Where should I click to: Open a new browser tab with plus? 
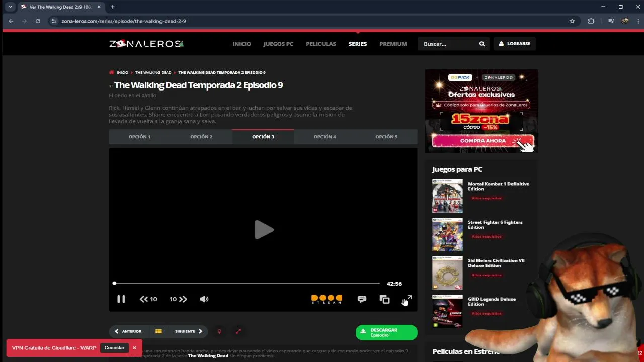point(112,7)
